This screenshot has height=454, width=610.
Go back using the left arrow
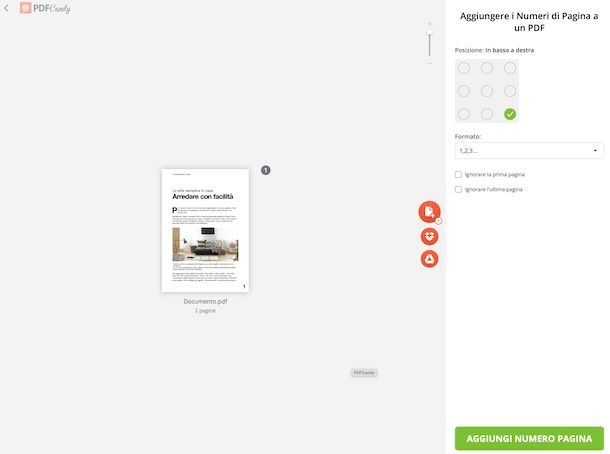[6, 8]
